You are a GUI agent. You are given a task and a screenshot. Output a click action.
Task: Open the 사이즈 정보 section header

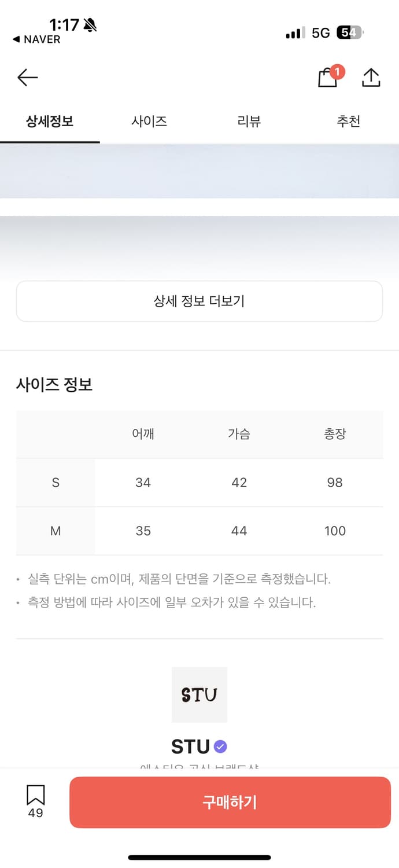click(54, 384)
